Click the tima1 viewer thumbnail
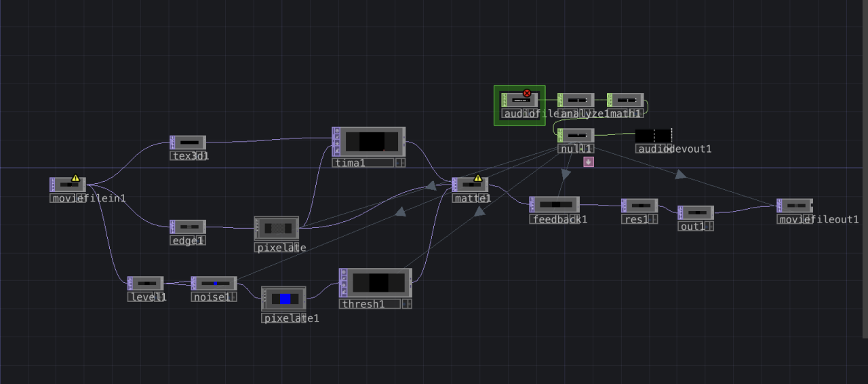Image resolution: width=868 pixels, height=384 pixels. (x=370, y=142)
